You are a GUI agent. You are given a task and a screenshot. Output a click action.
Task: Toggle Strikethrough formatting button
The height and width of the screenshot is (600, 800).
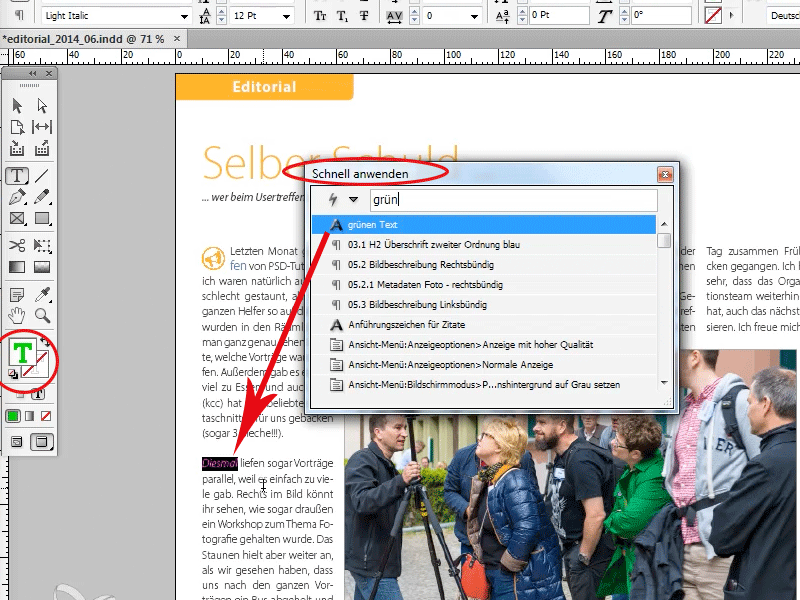pyautogui.click(x=364, y=16)
